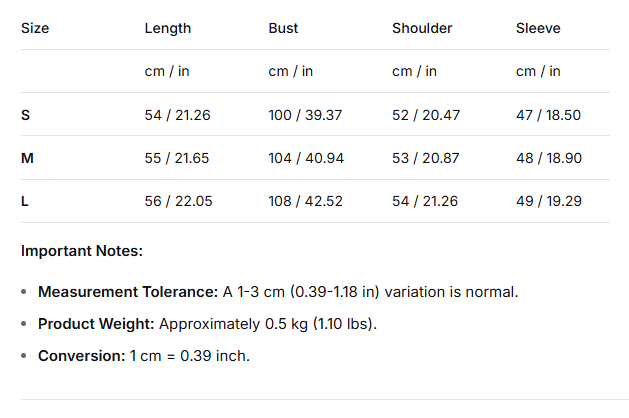Select the S size row label
629x418 pixels.
click(25, 115)
